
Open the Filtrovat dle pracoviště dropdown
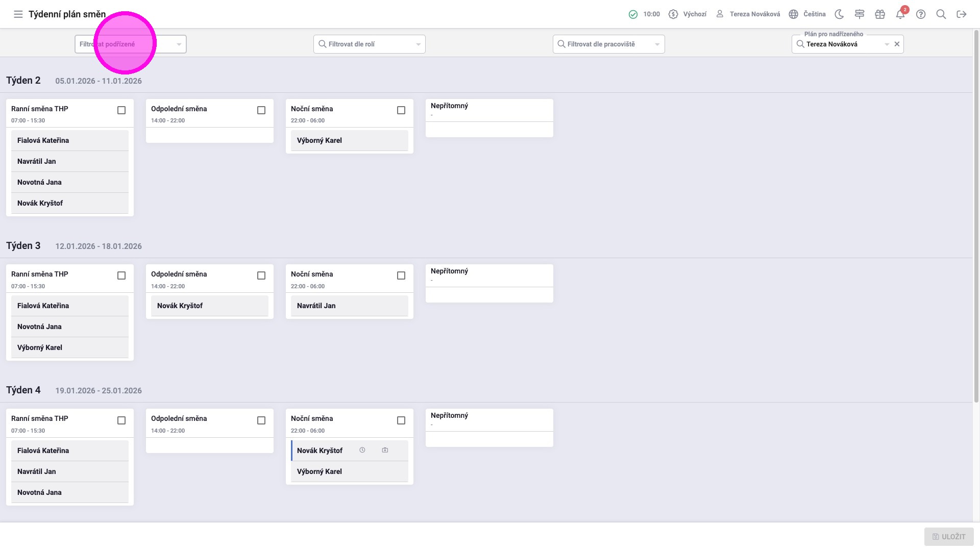657,44
